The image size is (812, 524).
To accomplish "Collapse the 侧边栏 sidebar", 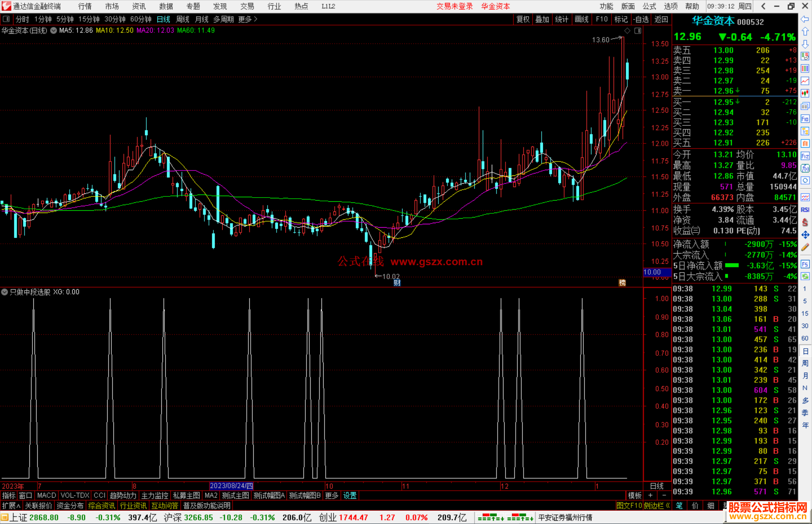I will point(657,506).
